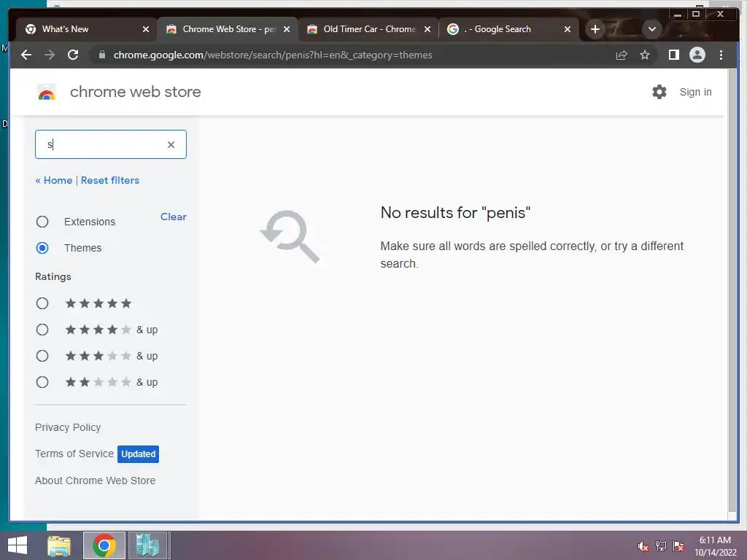This screenshot has width=747, height=560.
Task: Filter by three stars & up
Action: click(42, 356)
